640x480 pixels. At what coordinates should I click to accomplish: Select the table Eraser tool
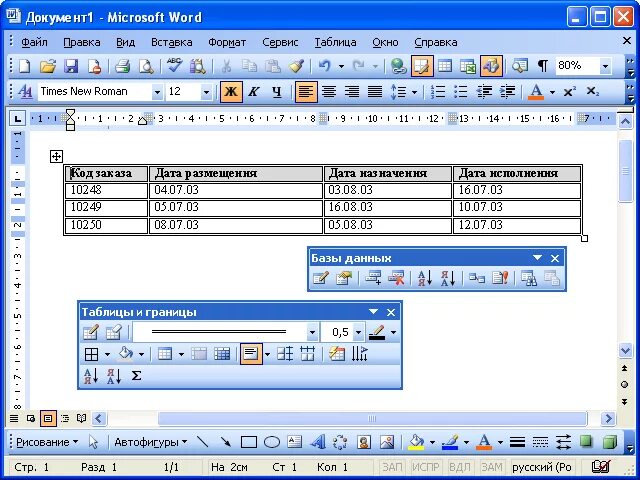(113, 332)
